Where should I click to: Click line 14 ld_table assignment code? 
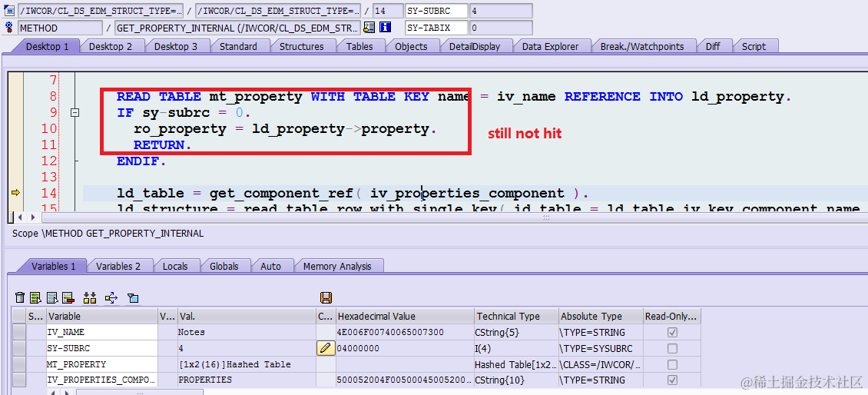353,194
